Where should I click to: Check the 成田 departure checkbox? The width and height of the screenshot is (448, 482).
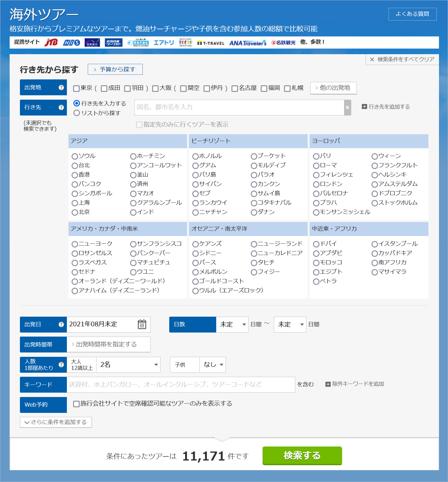(x=104, y=88)
